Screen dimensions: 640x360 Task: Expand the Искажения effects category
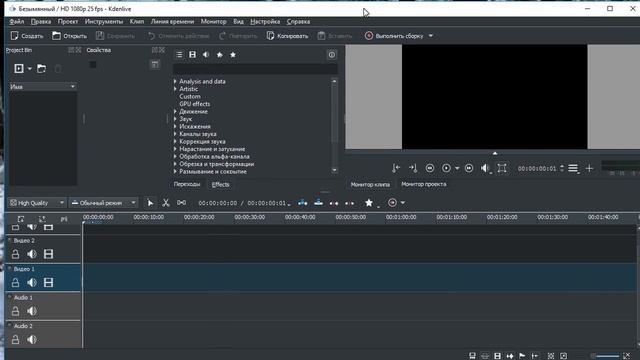(175, 127)
